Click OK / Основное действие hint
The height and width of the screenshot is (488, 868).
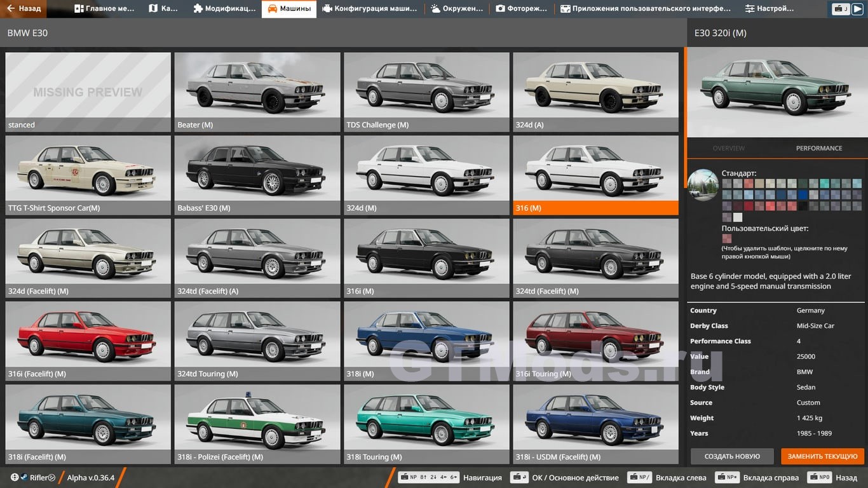click(x=565, y=477)
